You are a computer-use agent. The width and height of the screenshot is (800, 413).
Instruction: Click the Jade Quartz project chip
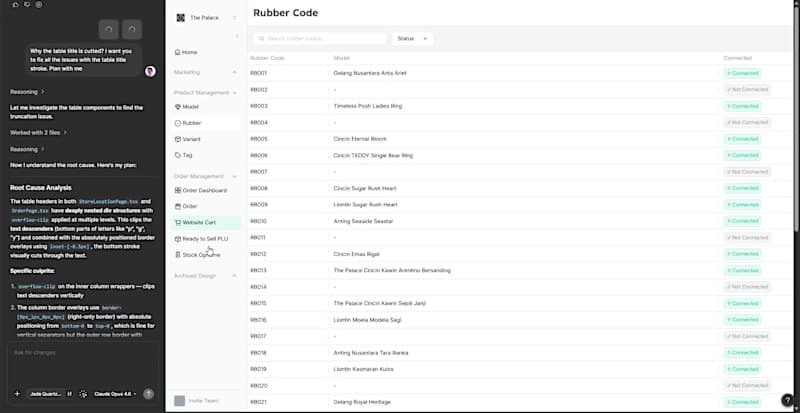tap(46, 394)
